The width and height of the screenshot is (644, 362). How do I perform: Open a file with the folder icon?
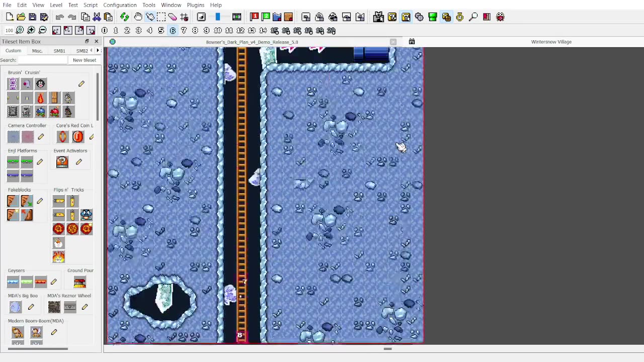coord(21,17)
